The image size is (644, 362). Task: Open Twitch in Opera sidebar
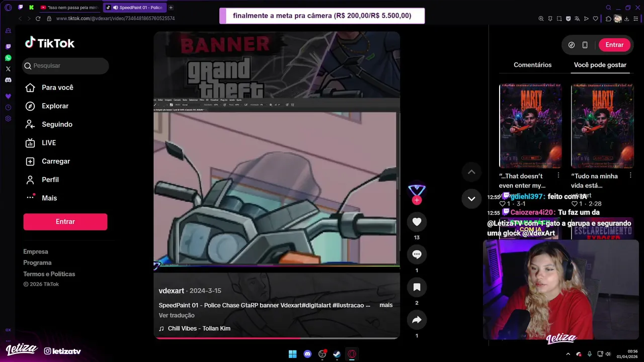(x=8, y=46)
